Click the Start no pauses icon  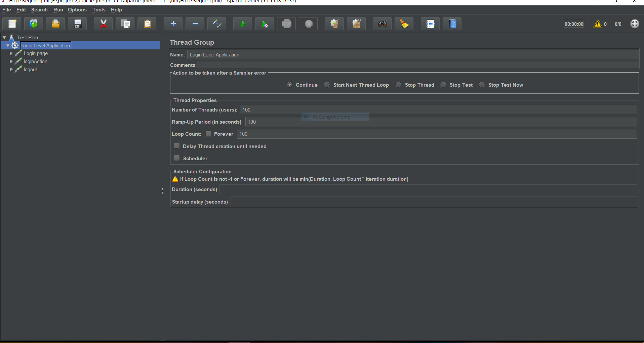click(x=264, y=24)
